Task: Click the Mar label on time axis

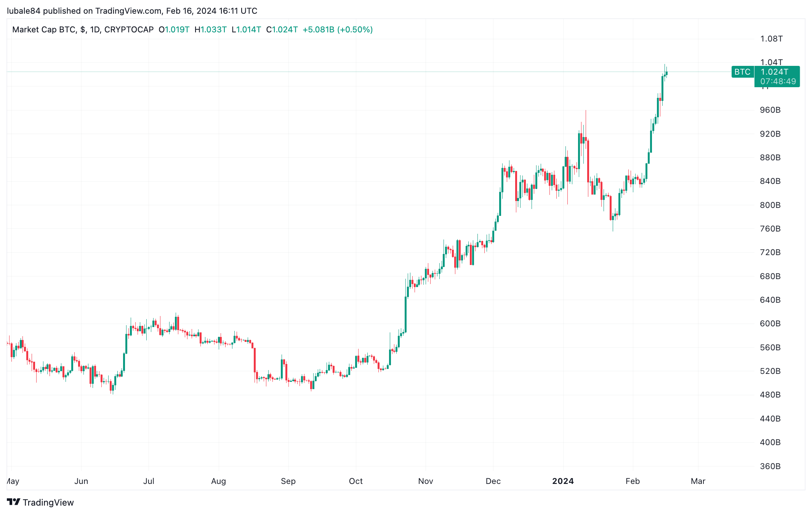Action: click(x=698, y=481)
